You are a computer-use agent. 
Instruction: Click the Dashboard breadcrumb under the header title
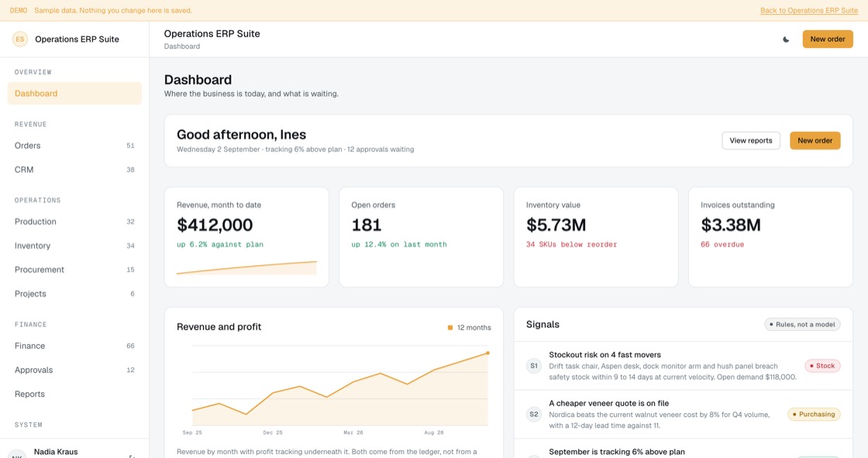[181, 46]
